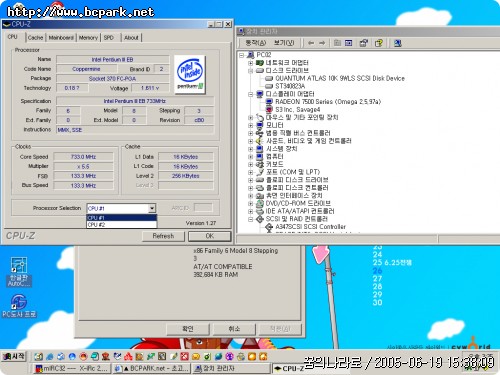
Task: Select the S3 Inc. Savage4 device icon
Action: click(269, 110)
